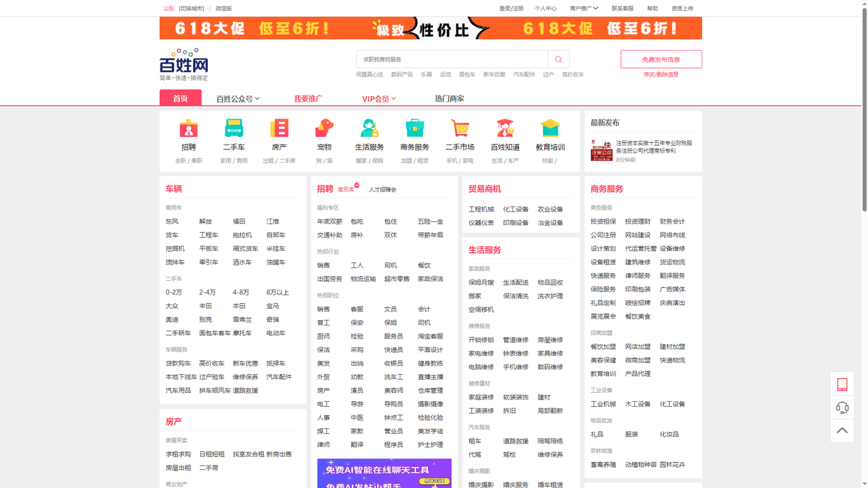Open the 二手车 category icon
Viewport: 868px width, 488px height.
(234, 128)
